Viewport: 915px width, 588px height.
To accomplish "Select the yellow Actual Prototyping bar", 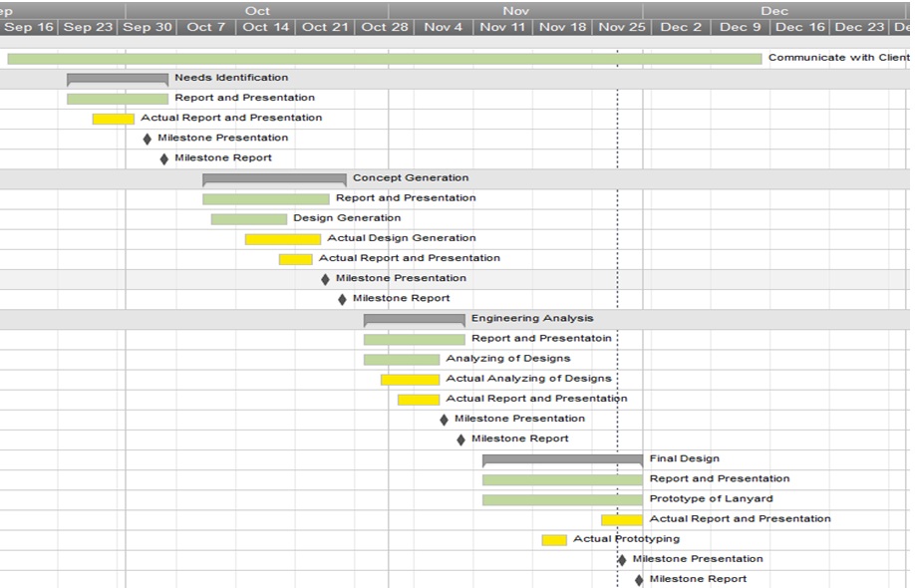I will click(x=554, y=540).
